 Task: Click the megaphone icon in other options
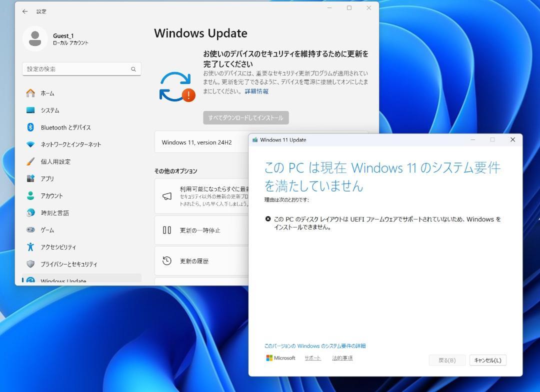(x=167, y=196)
